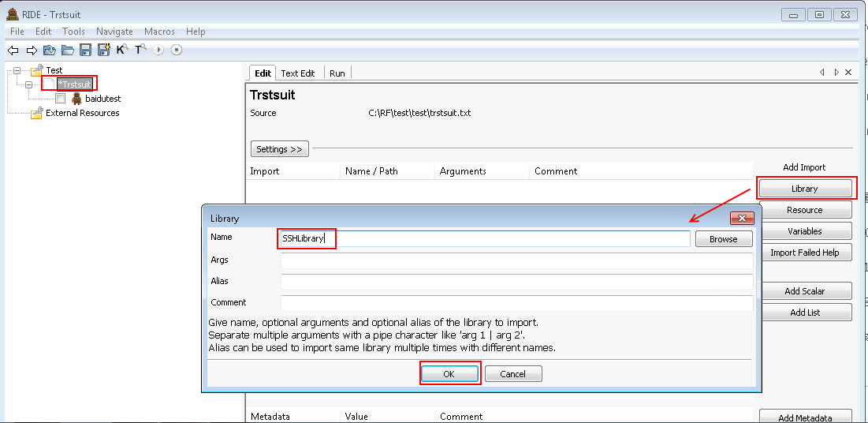The image size is (868, 423).
Task: Select the Test root tree item
Action: tap(54, 70)
